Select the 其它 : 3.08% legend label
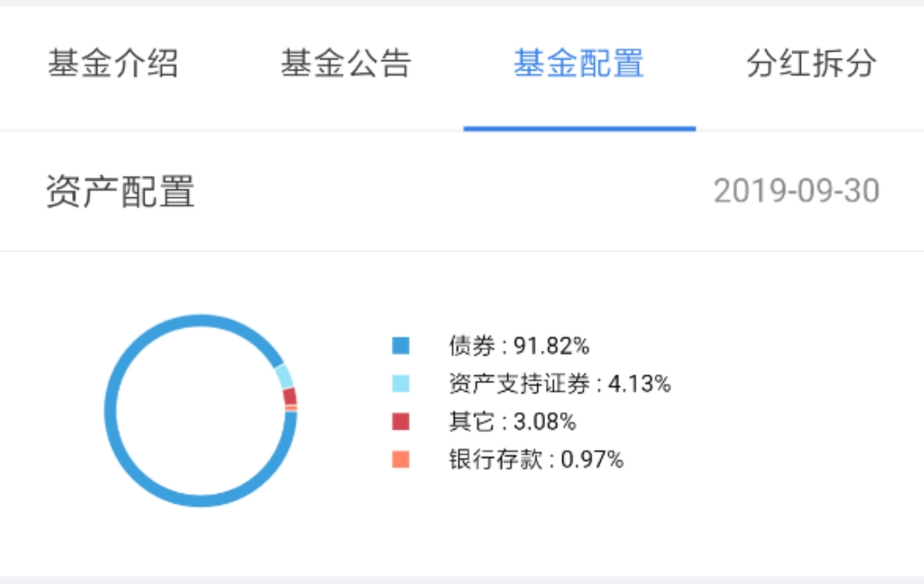The height and width of the screenshot is (584, 924). coord(512,421)
